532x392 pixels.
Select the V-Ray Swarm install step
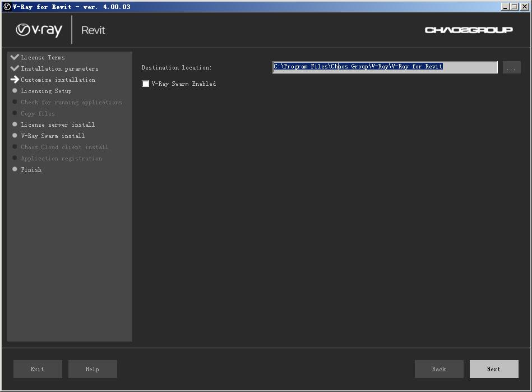click(x=53, y=136)
